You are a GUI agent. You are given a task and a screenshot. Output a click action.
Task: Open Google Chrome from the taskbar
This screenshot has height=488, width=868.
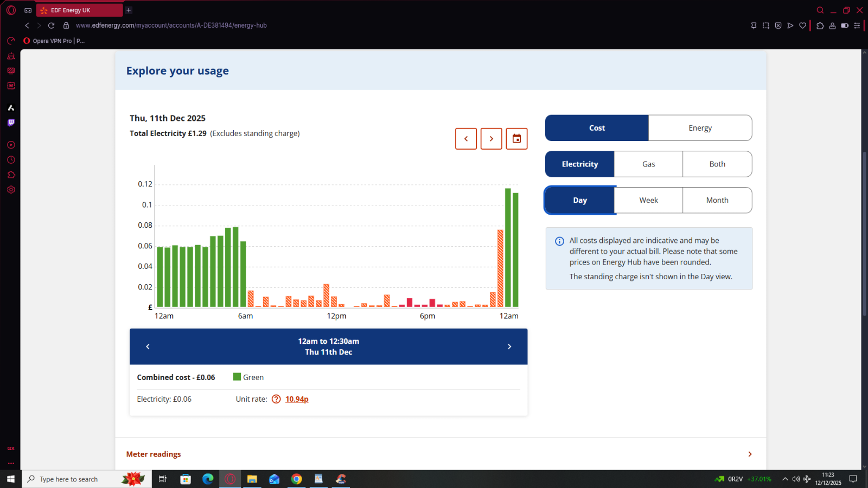296,479
